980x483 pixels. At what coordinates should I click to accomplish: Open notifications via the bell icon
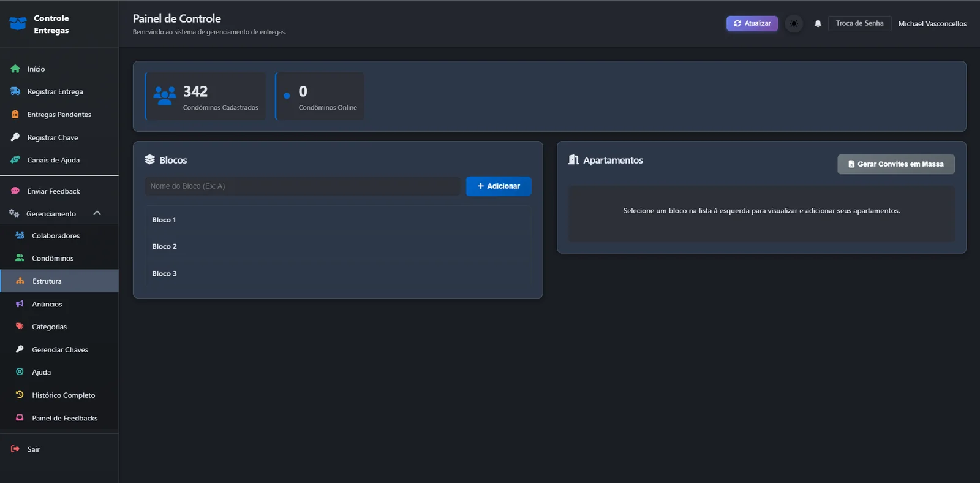tap(818, 23)
